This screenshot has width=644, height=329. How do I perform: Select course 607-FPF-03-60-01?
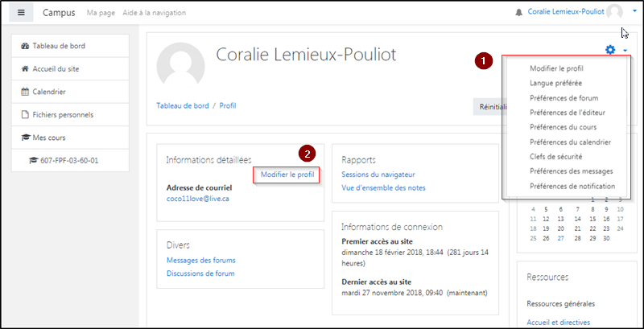click(x=74, y=160)
